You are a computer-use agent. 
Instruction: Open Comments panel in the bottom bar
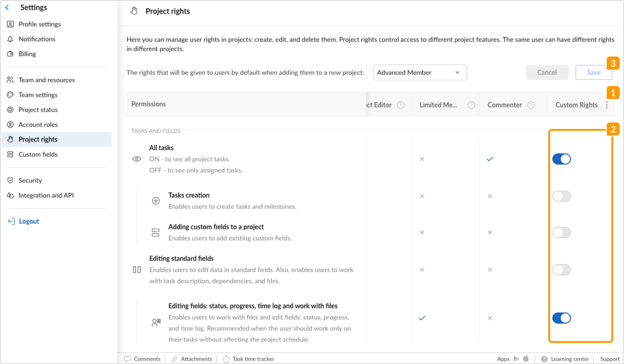(142, 359)
